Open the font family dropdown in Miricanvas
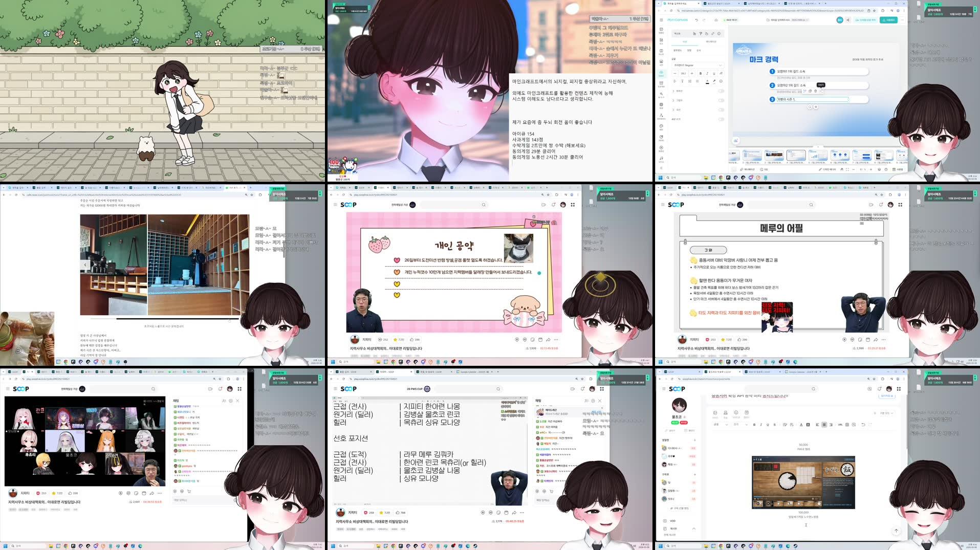Image resolution: width=980 pixels, height=550 pixels. 698,65
